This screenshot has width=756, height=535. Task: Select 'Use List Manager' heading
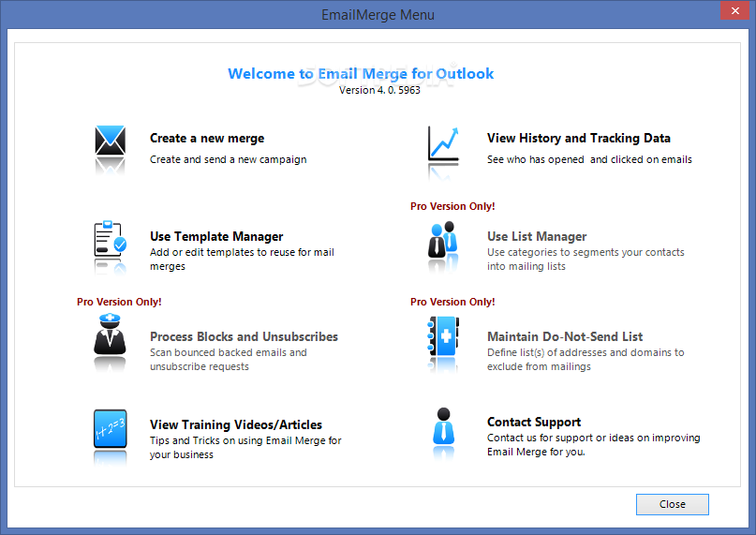537,236
